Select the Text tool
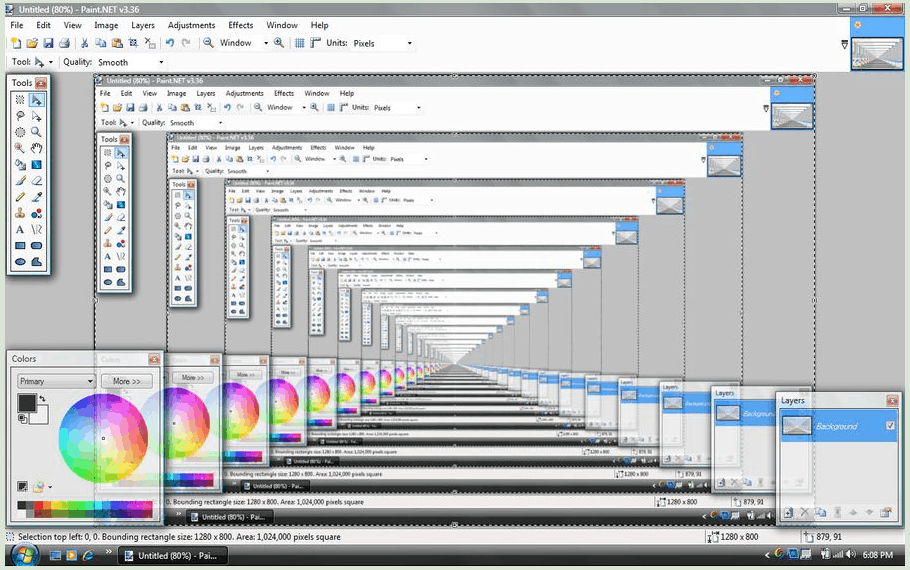 20,230
